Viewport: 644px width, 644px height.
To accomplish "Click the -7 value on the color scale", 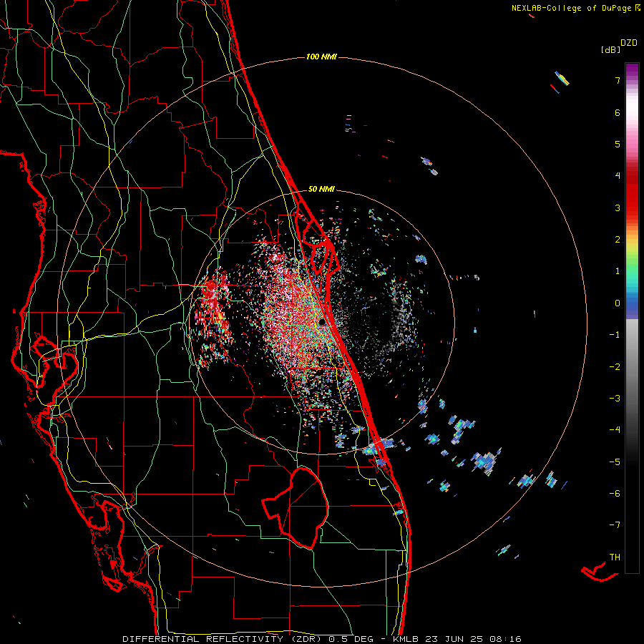I will (x=615, y=525).
